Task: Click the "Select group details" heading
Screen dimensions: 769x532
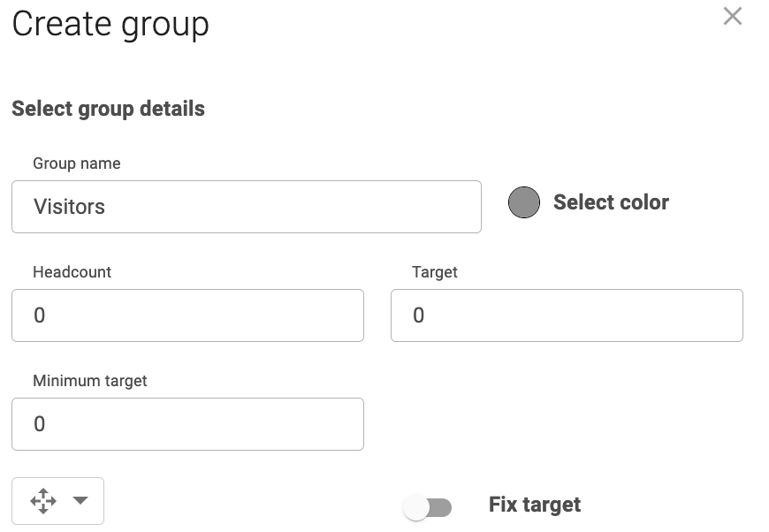Action: pyautogui.click(x=108, y=109)
